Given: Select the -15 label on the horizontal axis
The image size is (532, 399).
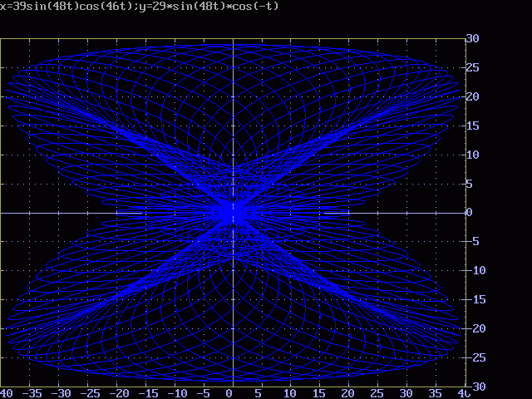Looking at the screenshot, I should pos(147,393).
